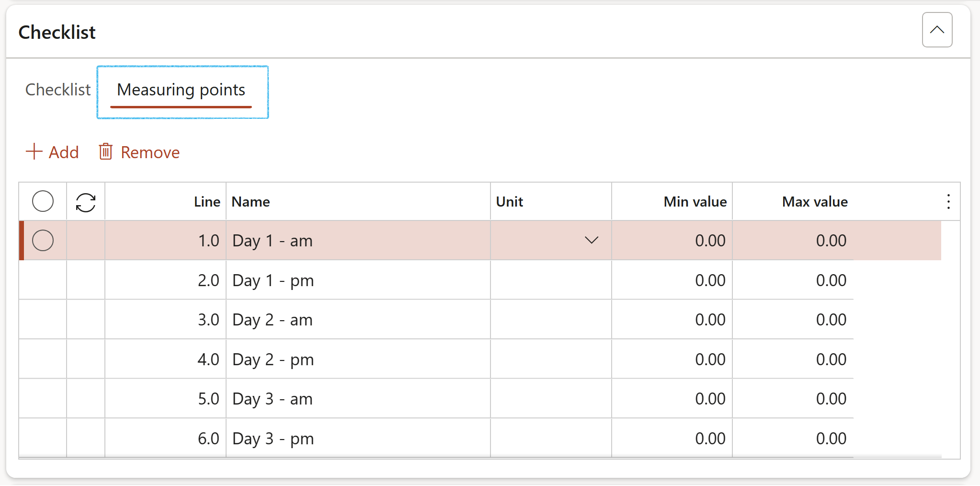
Task: Toggle the select-all circle in grid header
Action: tap(43, 201)
